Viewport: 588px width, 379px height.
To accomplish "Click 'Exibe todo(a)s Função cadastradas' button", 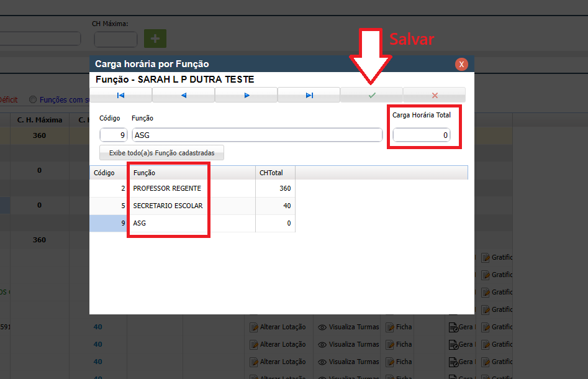I will tap(161, 153).
